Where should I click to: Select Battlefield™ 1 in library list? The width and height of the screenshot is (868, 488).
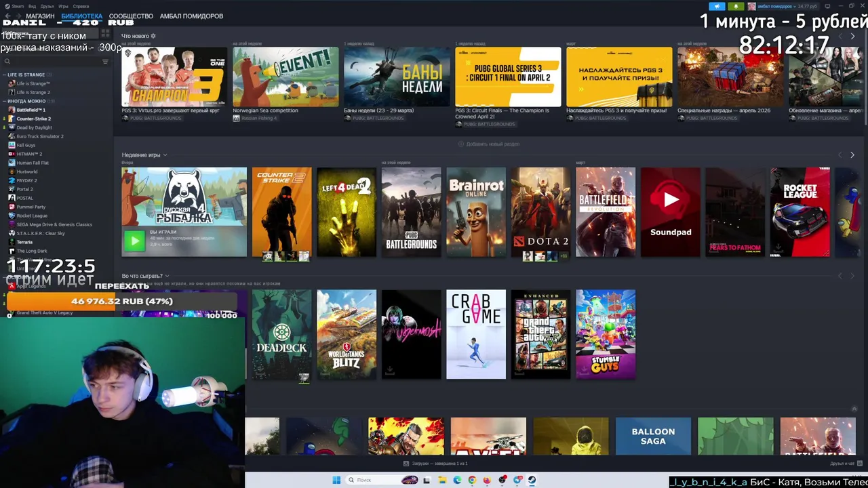tap(31, 110)
